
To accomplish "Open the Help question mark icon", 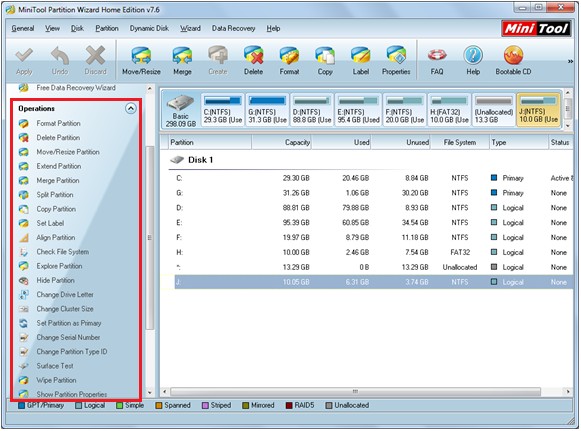I will [473, 56].
